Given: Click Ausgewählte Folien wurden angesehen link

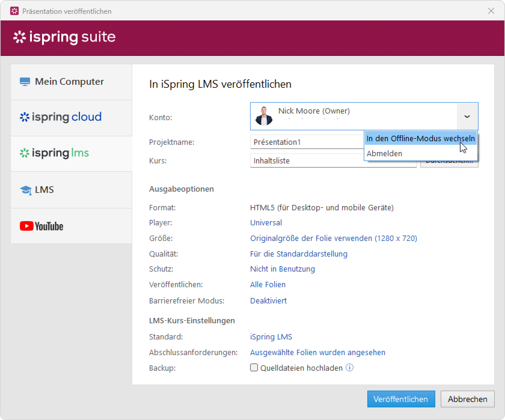Looking at the screenshot, I should (318, 352).
